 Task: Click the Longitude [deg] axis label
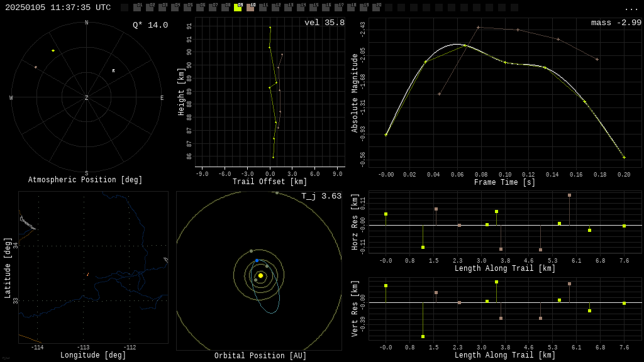click(x=93, y=355)
